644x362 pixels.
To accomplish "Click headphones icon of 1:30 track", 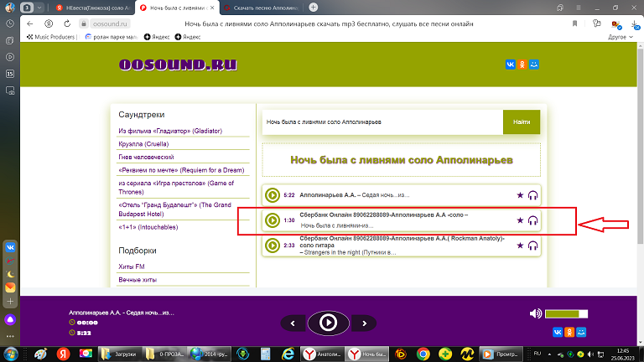I will [532, 220].
